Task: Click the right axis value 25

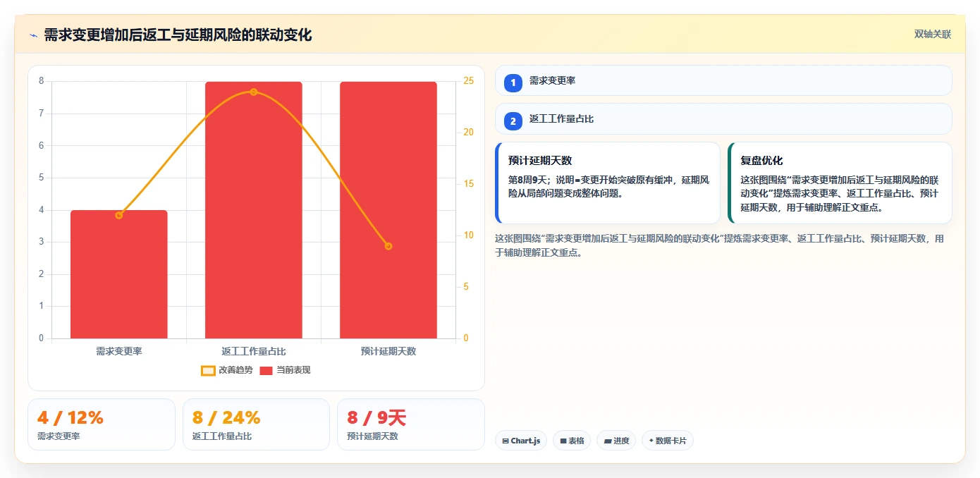Action: 467,81
